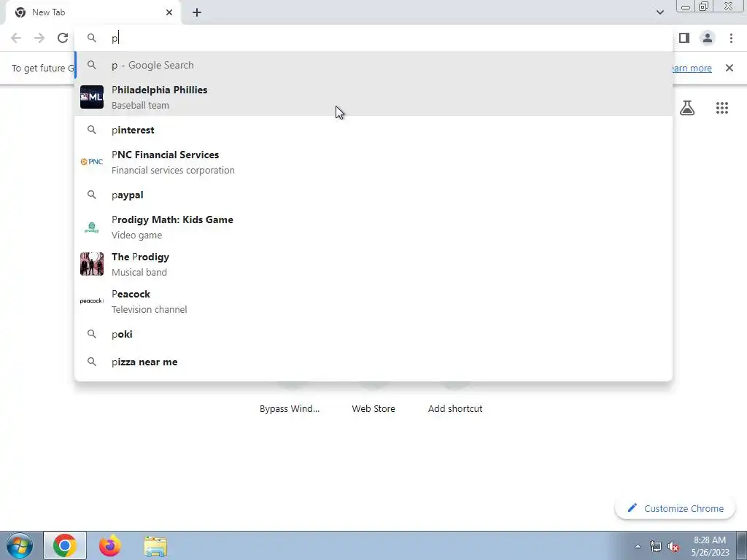The width and height of the screenshot is (747, 560).
Task: Pick the poki search suggestion
Action: [373, 334]
